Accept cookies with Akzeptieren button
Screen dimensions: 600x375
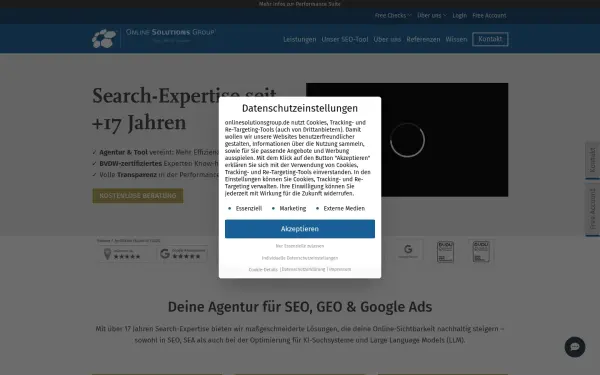point(300,228)
